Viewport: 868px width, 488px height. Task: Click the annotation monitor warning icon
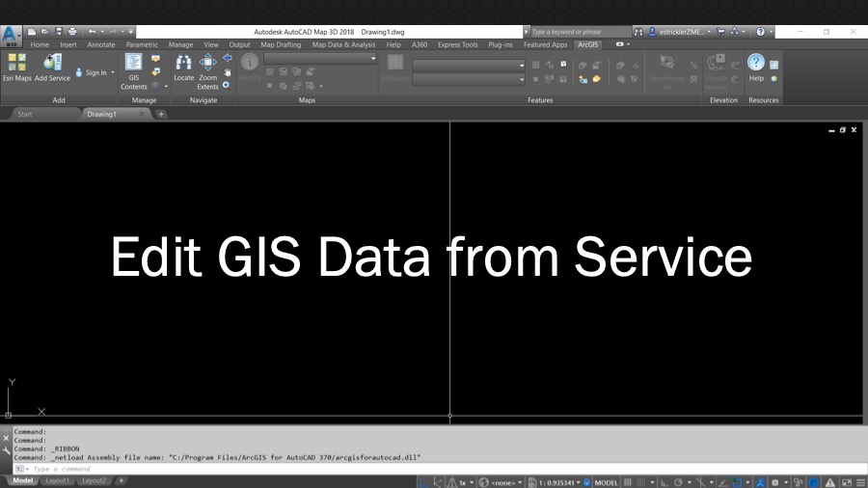click(x=829, y=482)
